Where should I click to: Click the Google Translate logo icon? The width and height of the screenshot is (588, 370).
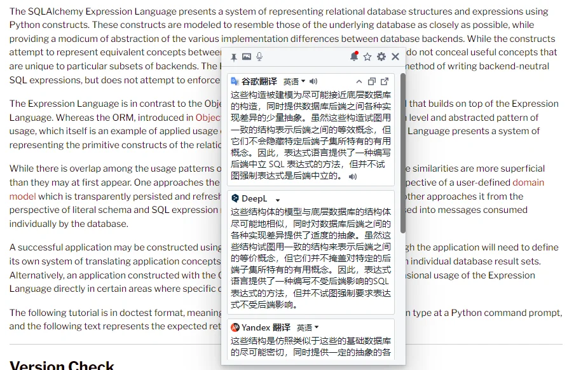click(235, 81)
